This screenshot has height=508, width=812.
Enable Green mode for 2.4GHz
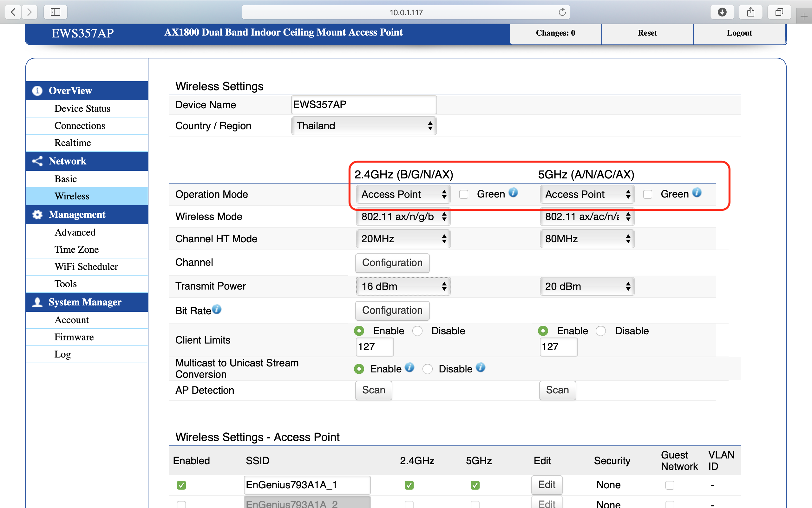click(x=464, y=195)
